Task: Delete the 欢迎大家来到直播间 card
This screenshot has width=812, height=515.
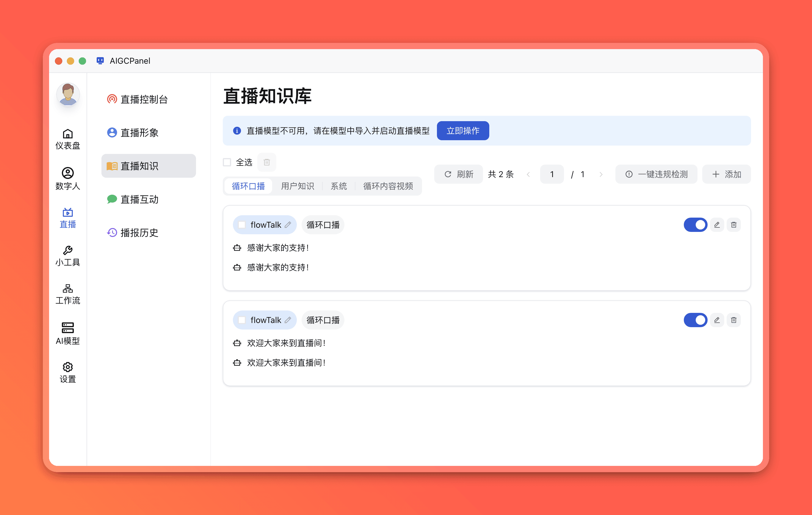Action: [734, 320]
